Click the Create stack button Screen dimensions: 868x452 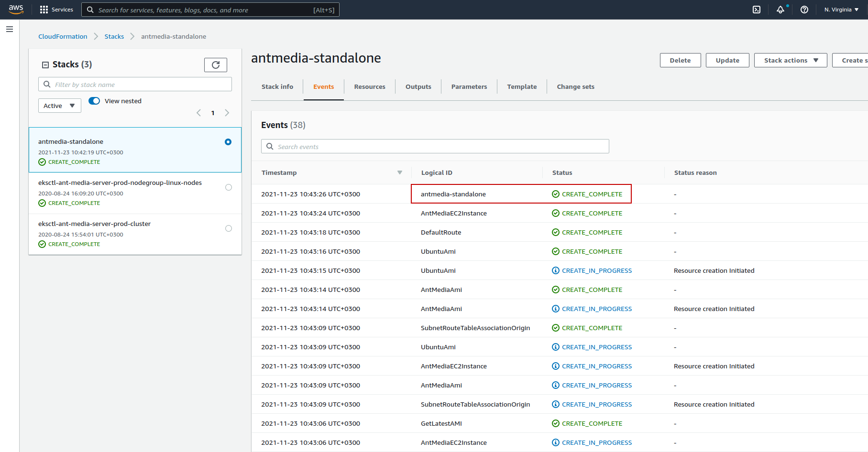(850, 60)
